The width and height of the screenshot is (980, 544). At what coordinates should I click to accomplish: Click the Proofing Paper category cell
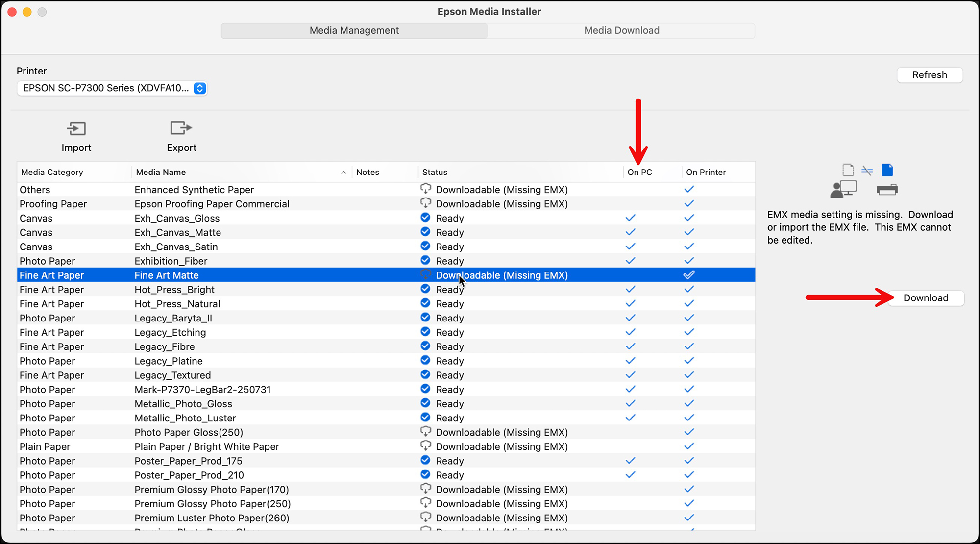[53, 204]
